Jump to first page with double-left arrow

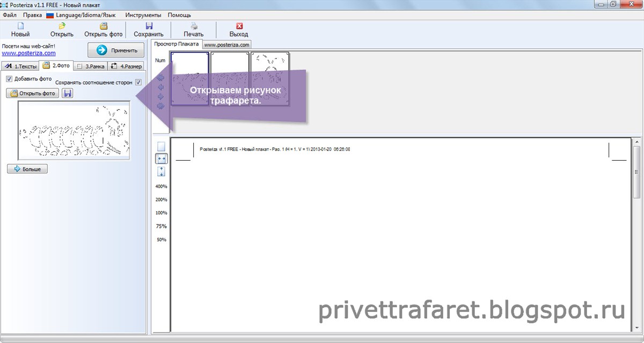point(160,78)
